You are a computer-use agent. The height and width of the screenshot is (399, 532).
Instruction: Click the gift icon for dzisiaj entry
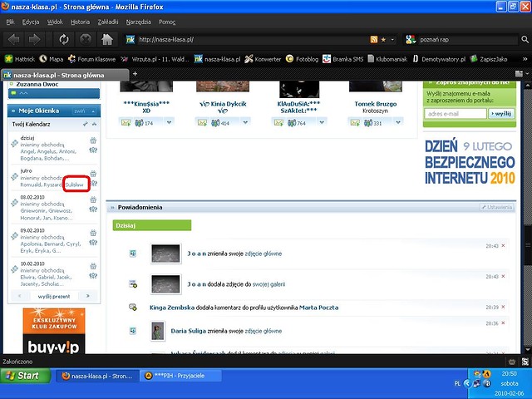pos(93,140)
